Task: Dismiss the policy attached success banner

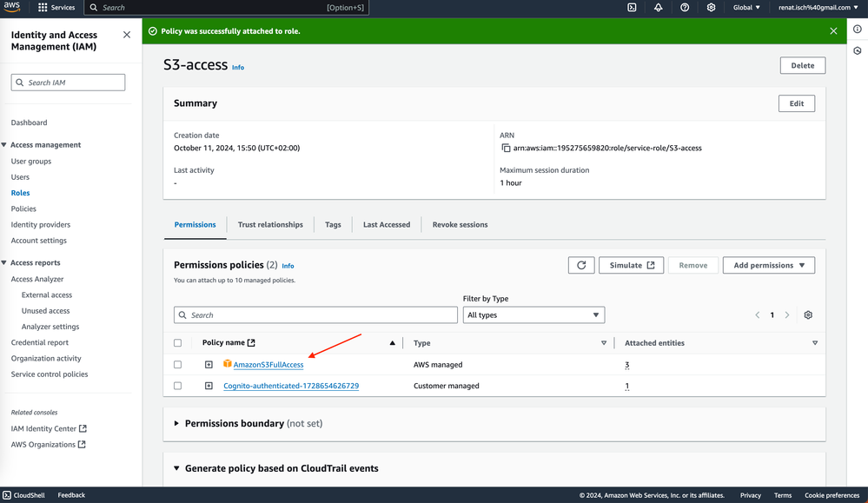Action: [x=833, y=31]
